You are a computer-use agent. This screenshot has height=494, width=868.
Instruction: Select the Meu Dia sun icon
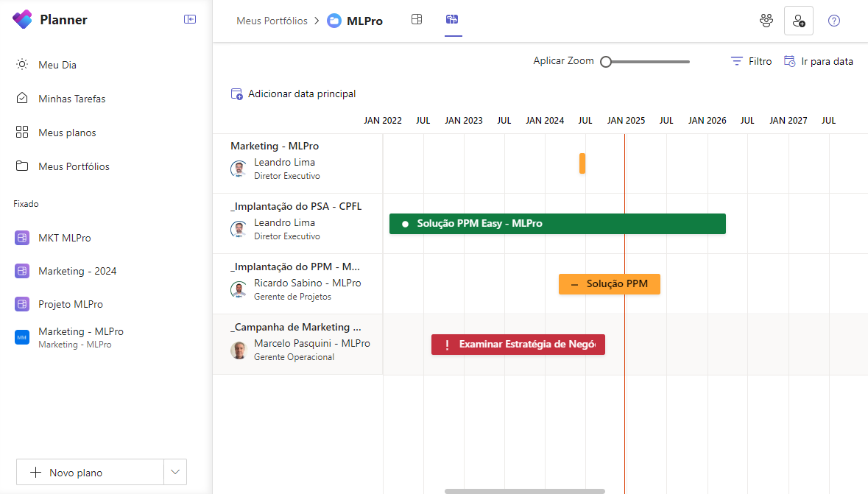[21, 65]
